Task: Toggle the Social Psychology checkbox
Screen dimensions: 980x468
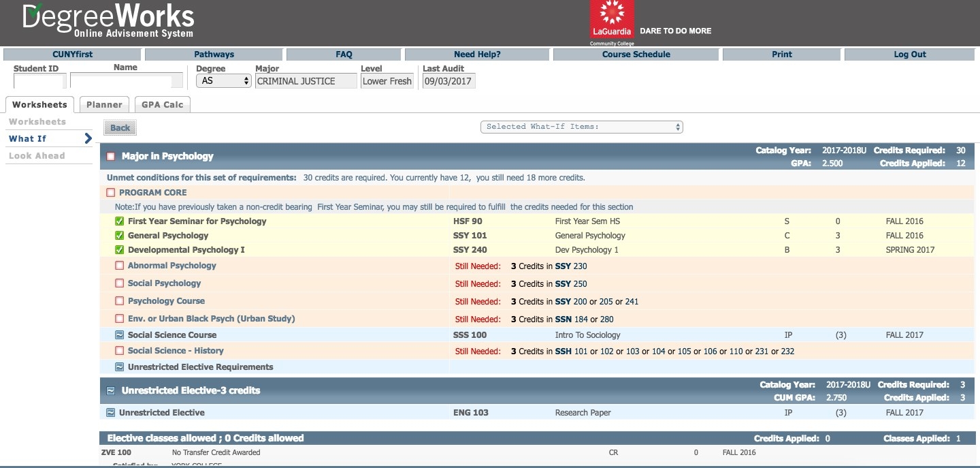Action: (119, 283)
